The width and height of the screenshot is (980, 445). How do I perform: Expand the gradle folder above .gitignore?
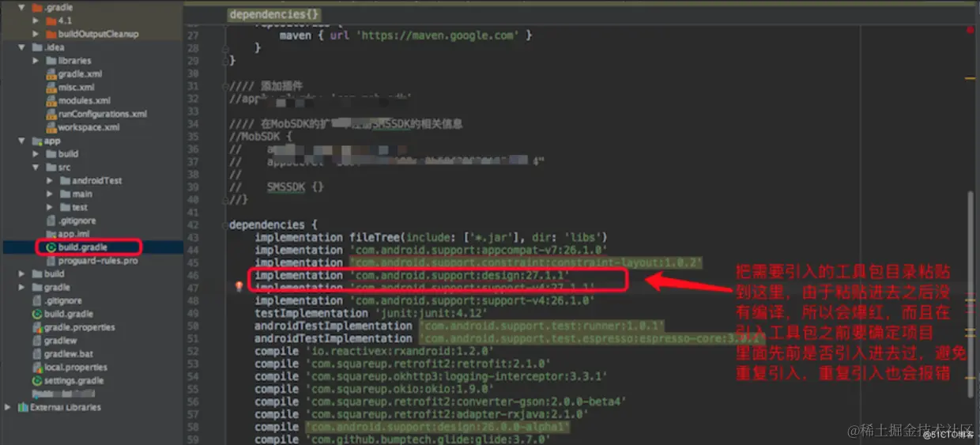point(22,288)
